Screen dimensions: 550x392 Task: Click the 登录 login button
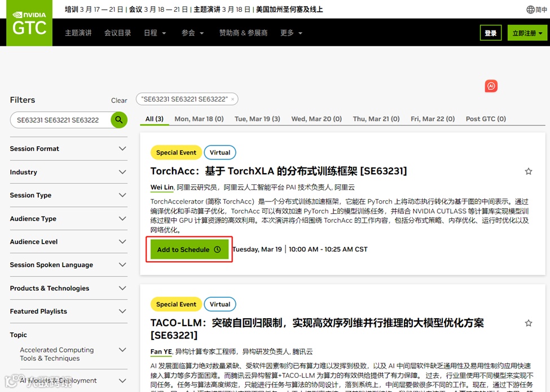[x=490, y=33]
